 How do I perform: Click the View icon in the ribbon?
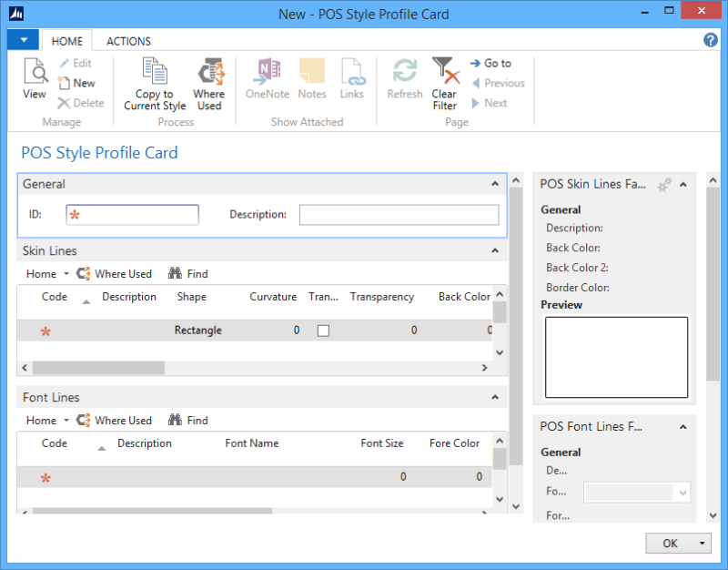coord(35,79)
